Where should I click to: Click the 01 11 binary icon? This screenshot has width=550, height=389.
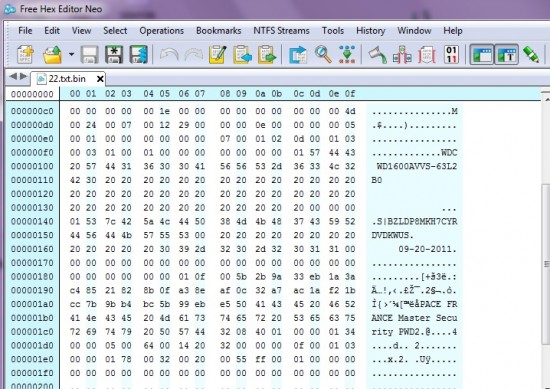tap(451, 55)
